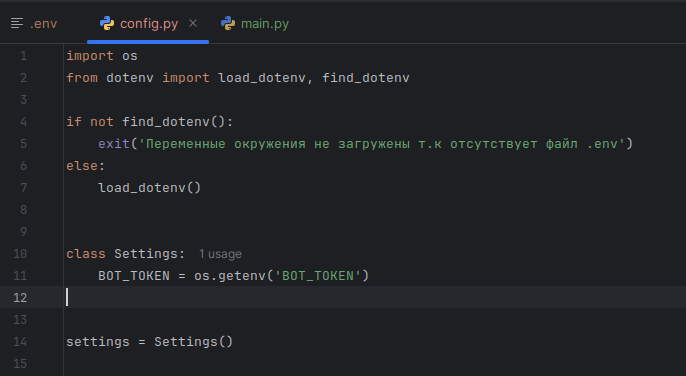
Task: Click the 'settings' variable on line 14
Action: [x=98, y=341]
